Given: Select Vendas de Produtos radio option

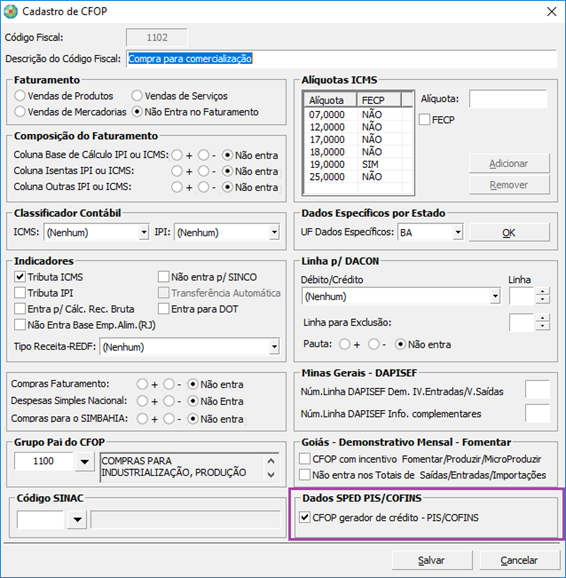Looking at the screenshot, I should point(20,96).
